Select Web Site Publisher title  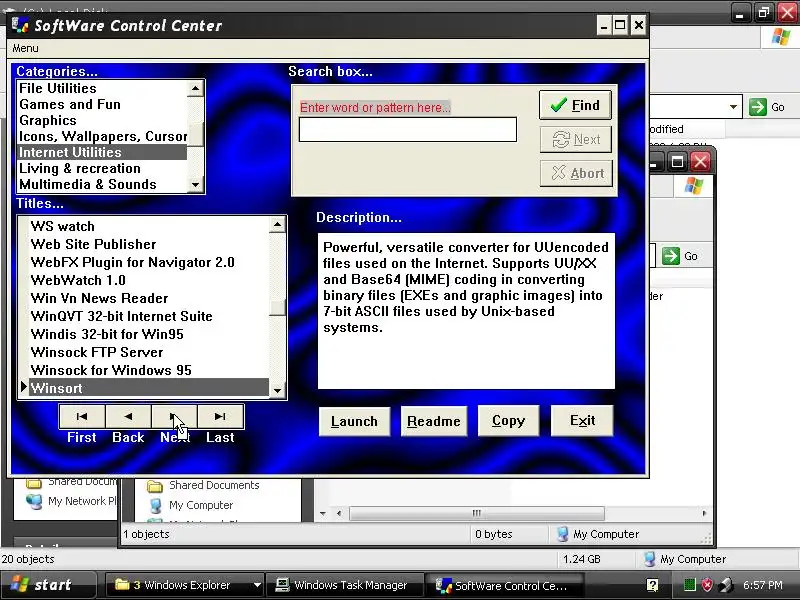click(148, 244)
